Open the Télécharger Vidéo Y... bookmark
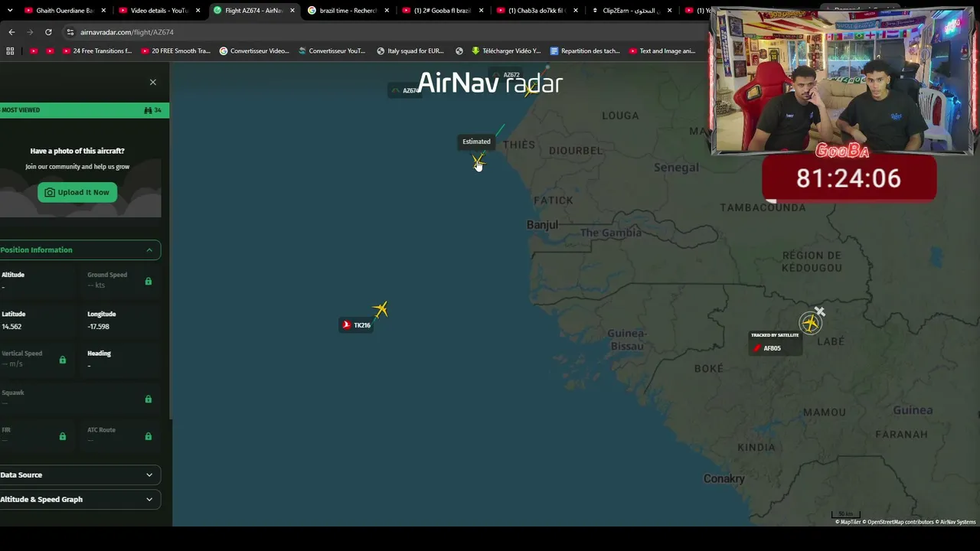This screenshot has height=551, width=980. pos(506,51)
